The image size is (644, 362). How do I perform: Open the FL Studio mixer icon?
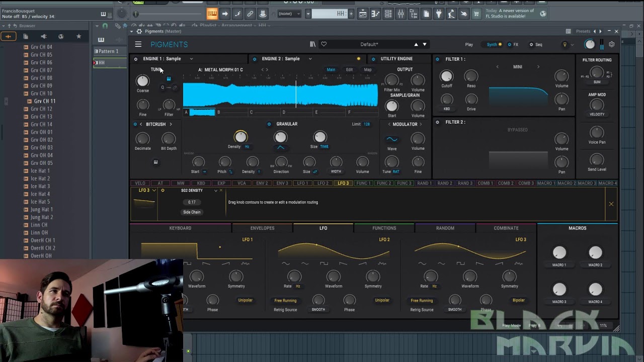[401, 14]
